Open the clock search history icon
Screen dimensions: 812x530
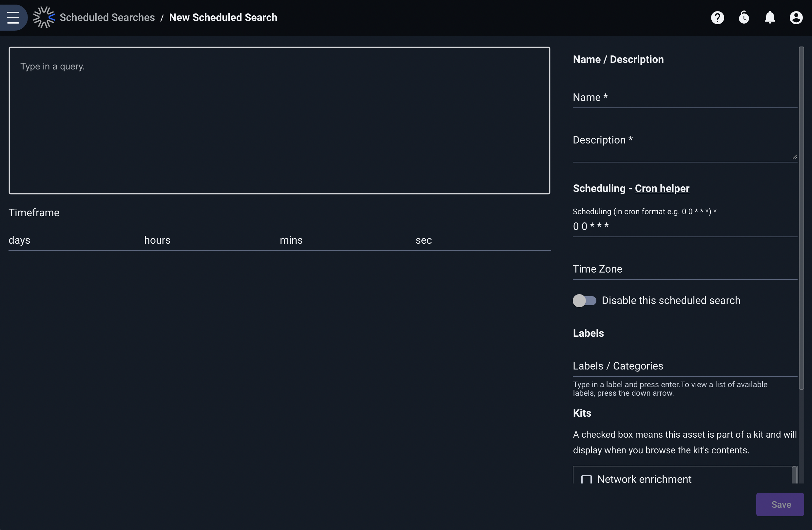[744, 17]
